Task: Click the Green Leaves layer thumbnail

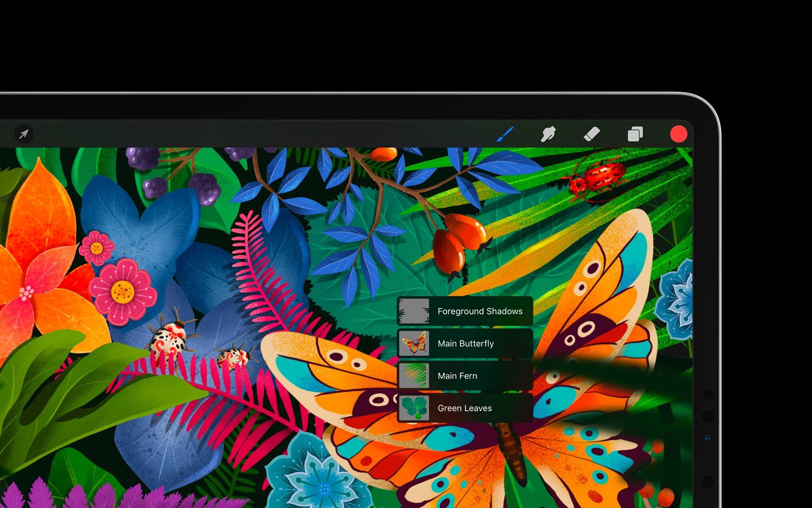Action: [414, 408]
